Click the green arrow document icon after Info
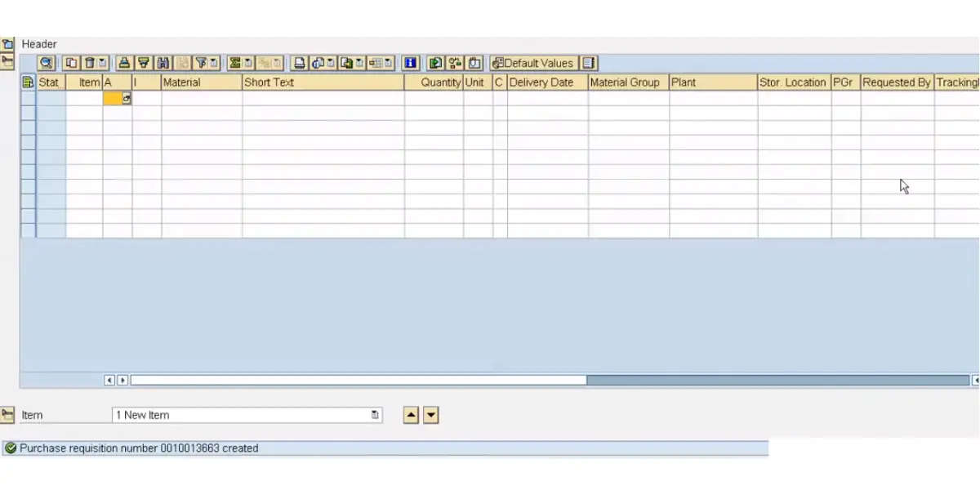 [434, 63]
